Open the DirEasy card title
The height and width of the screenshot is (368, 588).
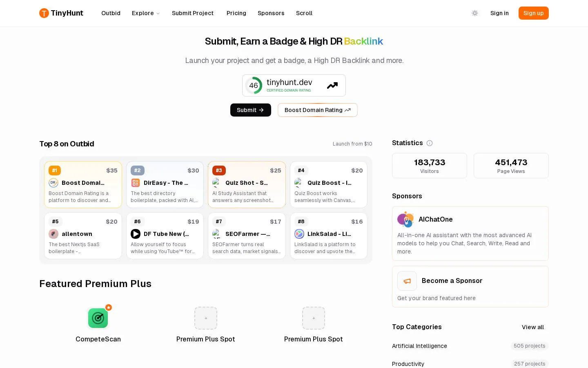pos(166,183)
